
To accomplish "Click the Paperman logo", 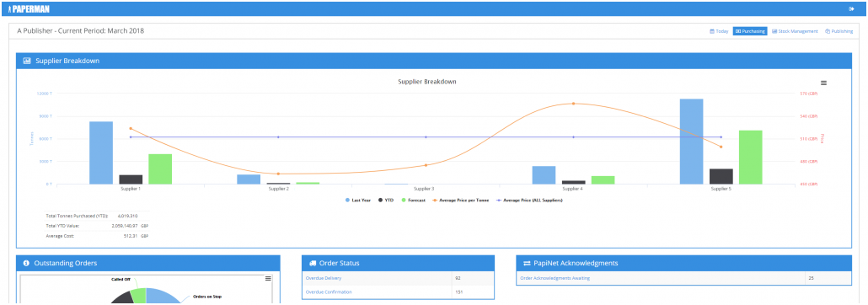I will (x=29, y=9).
